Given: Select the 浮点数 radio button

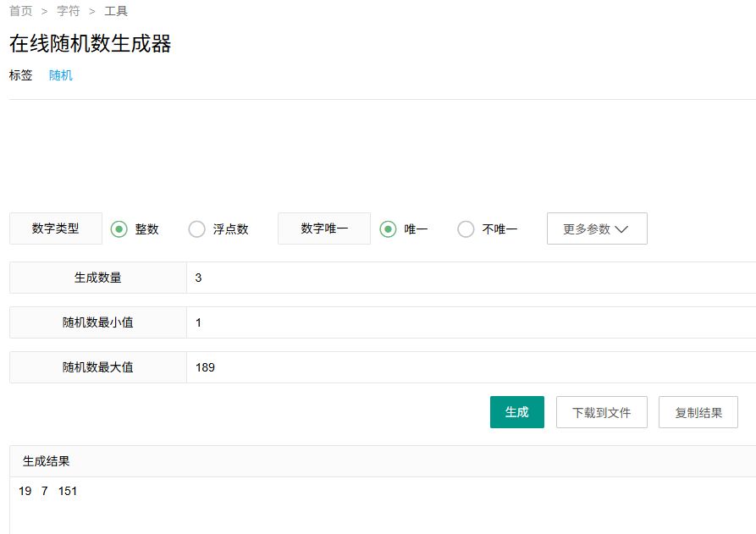Looking at the screenshot, I should click(196, 229).
